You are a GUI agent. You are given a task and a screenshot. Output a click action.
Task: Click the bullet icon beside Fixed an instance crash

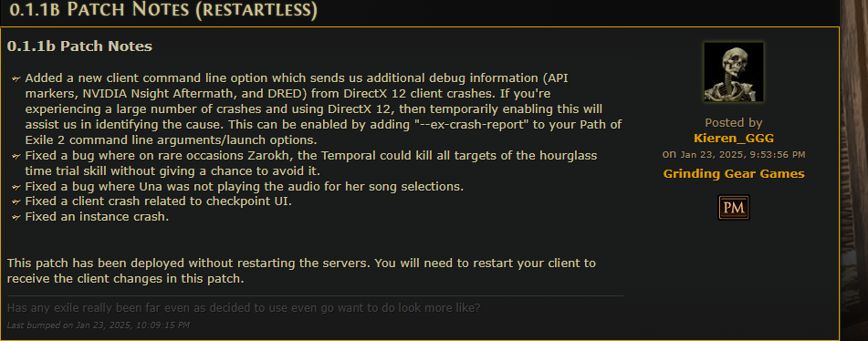point(16,218)
